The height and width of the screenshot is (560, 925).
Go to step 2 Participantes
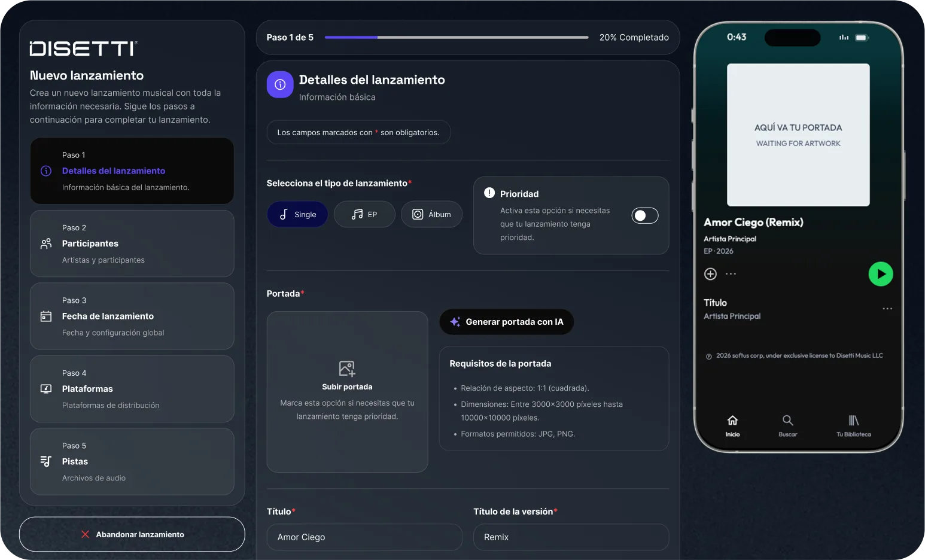(132, 244)
